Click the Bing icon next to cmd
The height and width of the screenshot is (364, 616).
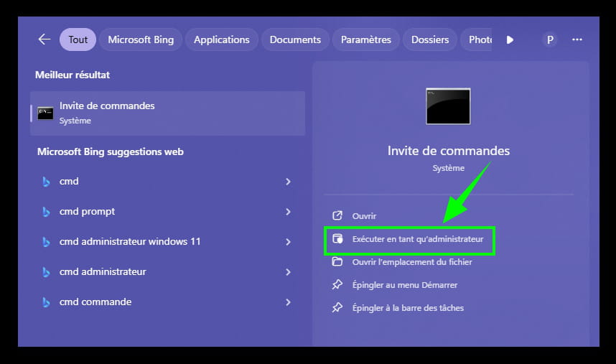click(x=46, y=182)
